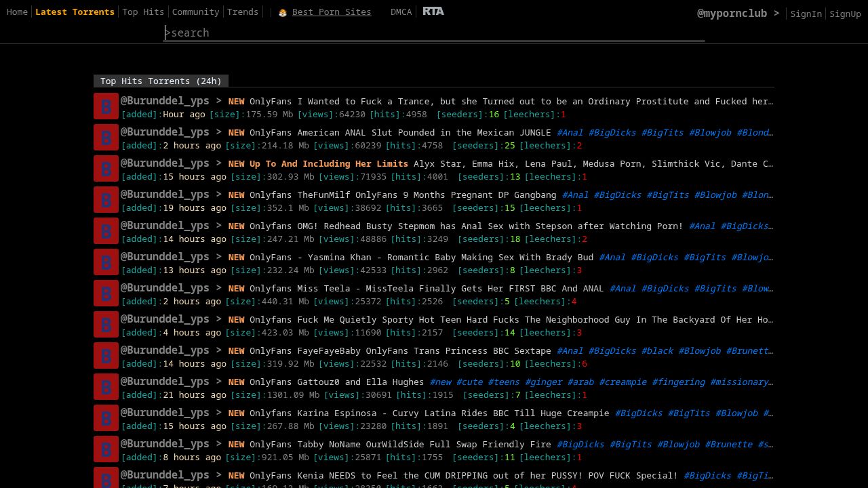Click the RTA logo in header
Viewport: 868px width, 488px height.
coord(433,11)
